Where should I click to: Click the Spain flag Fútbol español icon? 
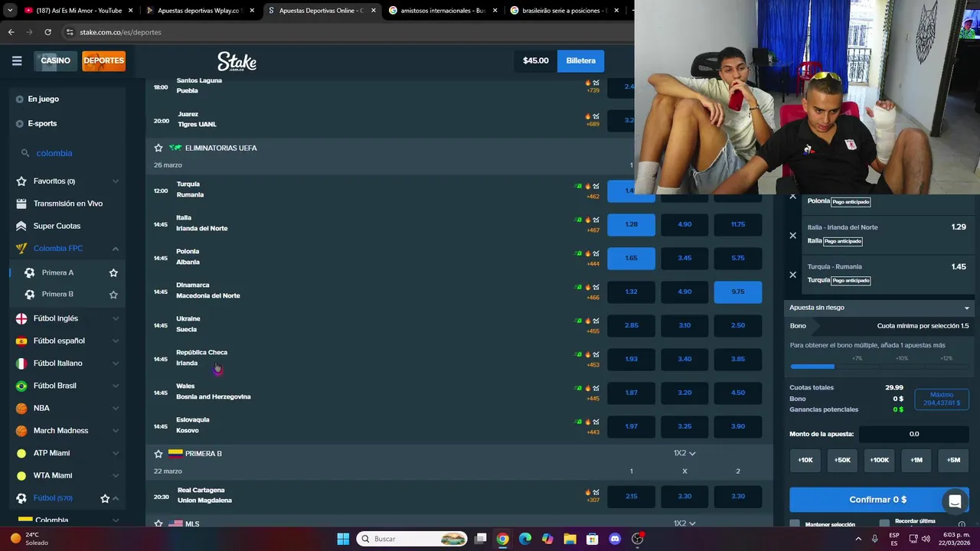(x=21, y=341)
